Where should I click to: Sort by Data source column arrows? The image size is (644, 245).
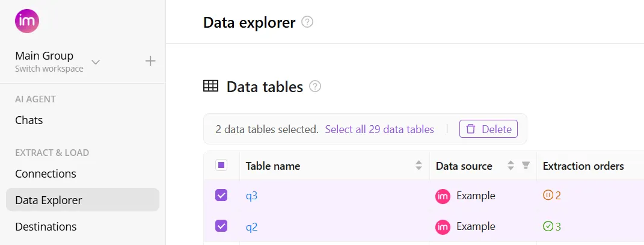tap(511, 166)
